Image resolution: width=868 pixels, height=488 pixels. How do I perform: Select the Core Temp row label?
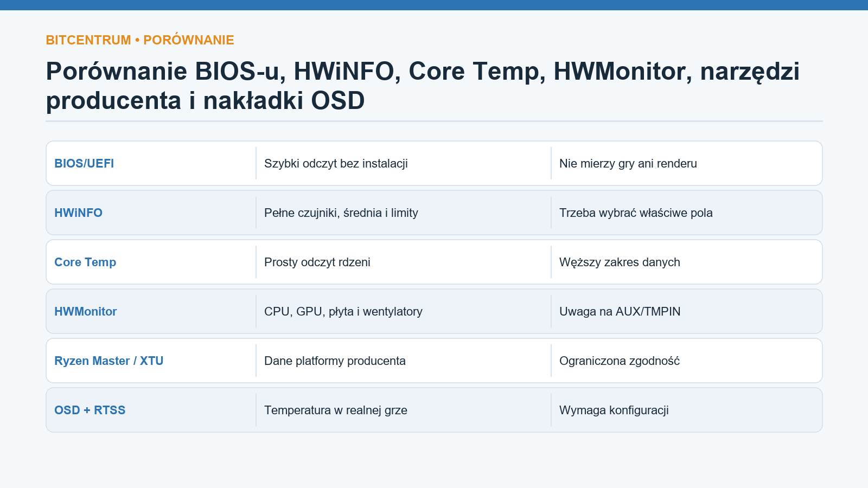(85, 262)
